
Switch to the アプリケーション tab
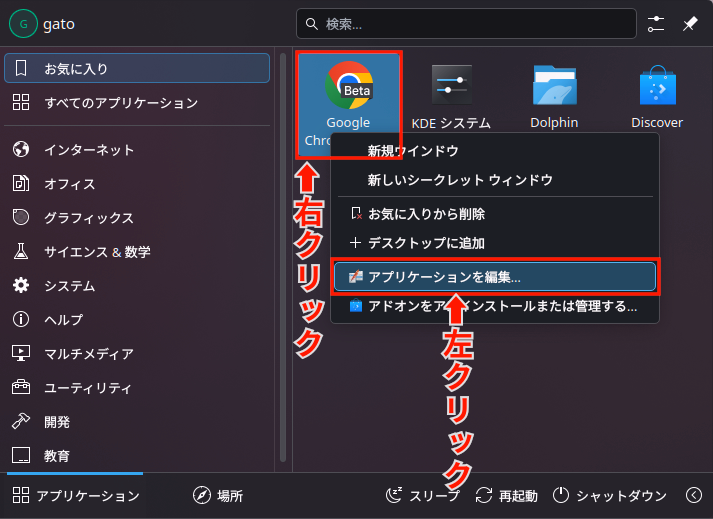(x=75, y=495)
